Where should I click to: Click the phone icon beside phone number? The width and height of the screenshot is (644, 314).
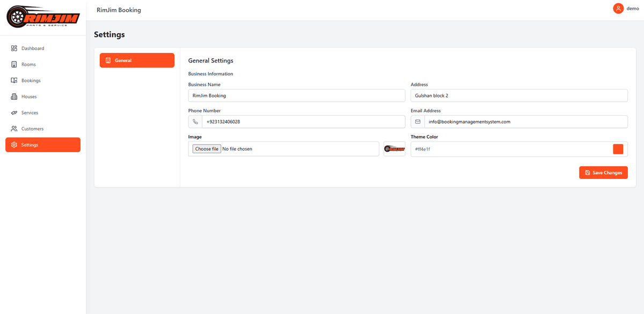coord(195,122)
